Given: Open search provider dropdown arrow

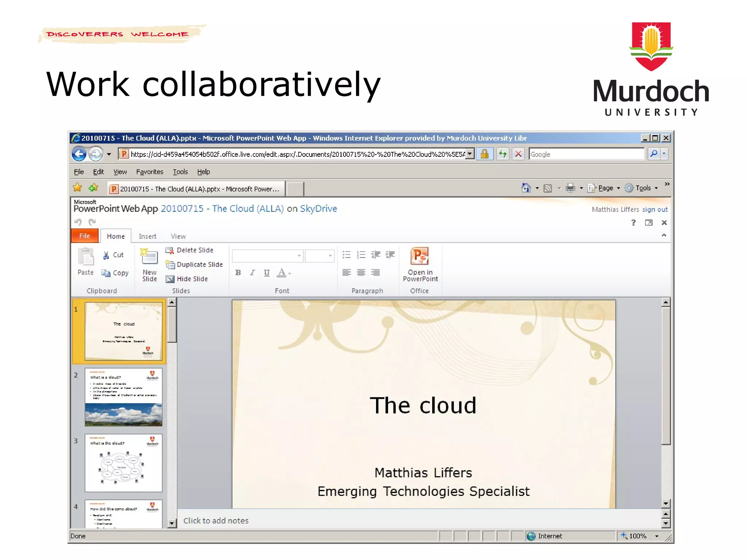Looking at the screenshot, I should 664,154.
